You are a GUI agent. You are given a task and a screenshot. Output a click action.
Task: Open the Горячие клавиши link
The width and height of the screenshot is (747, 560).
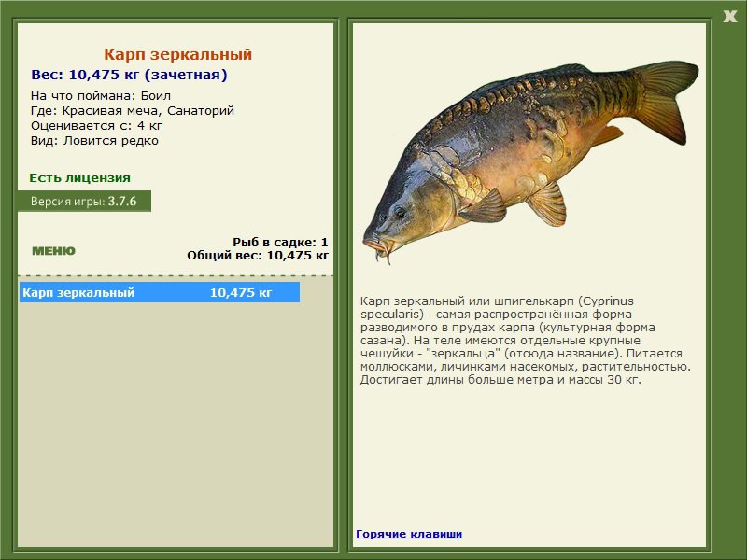[x=409, y=535]
